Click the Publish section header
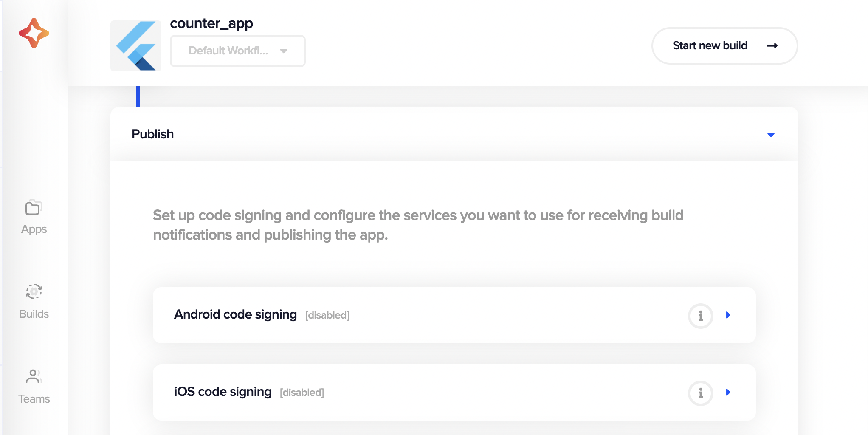The width and height of the screenshot is (868, 435). [x=454, y=134]
